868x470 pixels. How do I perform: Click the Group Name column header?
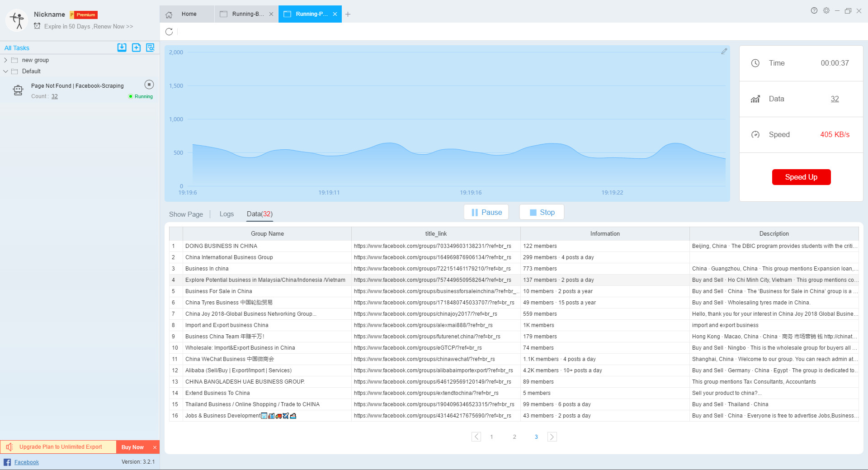[267, 234]
